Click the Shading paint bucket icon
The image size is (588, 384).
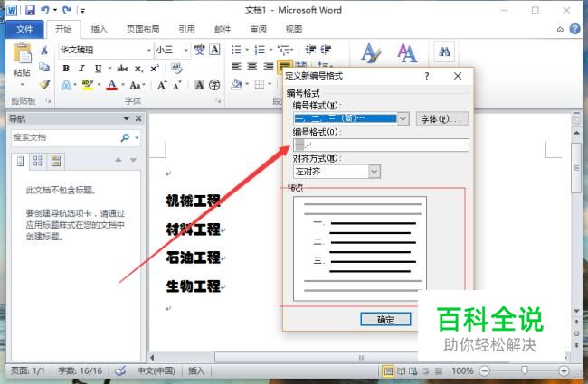[237, 84]
